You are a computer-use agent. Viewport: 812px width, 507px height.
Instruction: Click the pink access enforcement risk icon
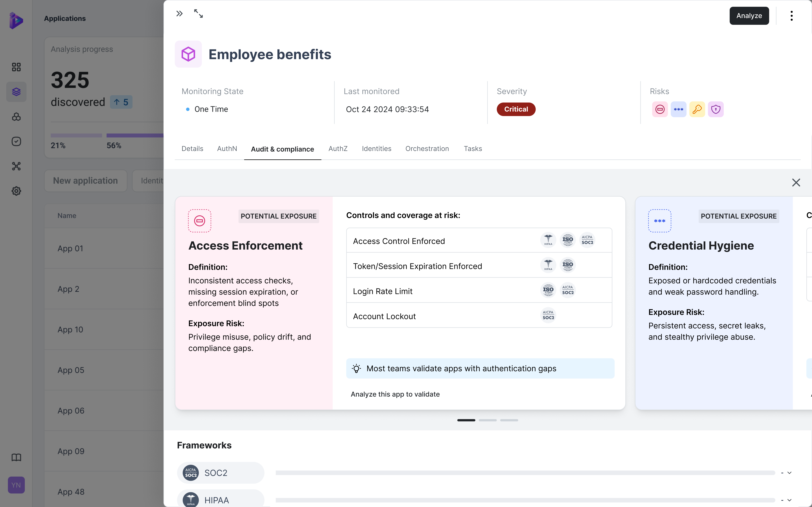pyautogui.click(x=660, y=109)
